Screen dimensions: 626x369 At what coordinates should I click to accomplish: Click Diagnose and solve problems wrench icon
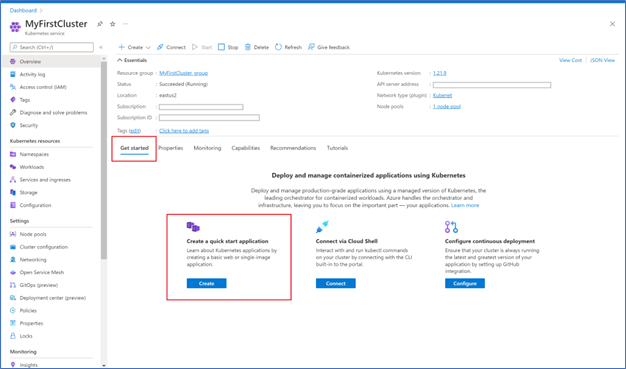13,113
